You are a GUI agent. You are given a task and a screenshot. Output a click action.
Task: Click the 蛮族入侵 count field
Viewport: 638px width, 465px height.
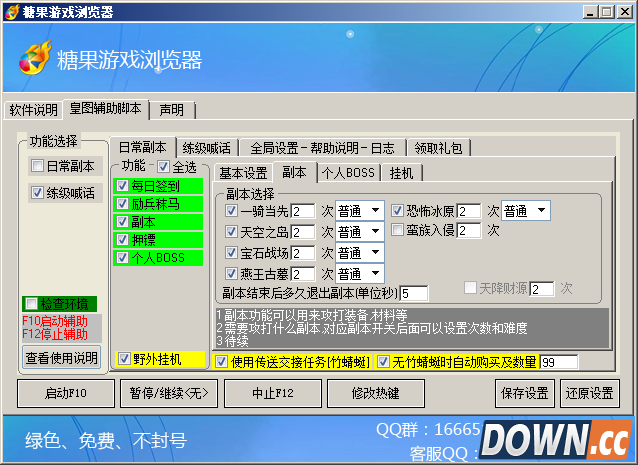point(469,231)
